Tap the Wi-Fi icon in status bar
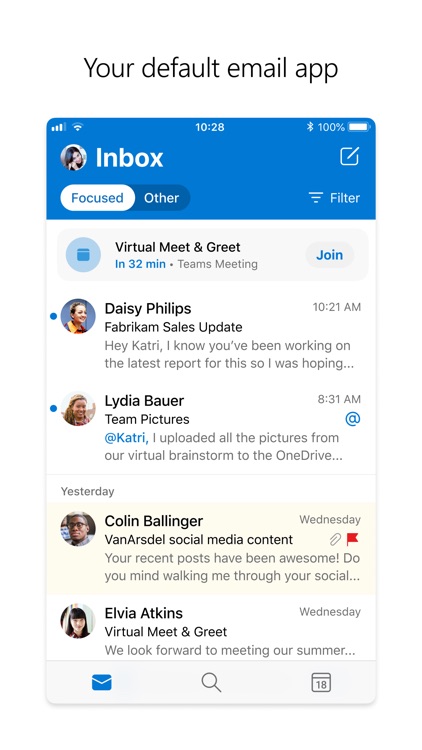Viewport: 422px width, 750px height. coord(78,127)
